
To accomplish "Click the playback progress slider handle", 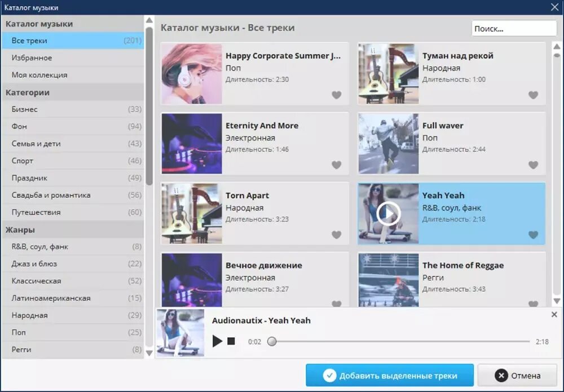I will coord(272,341).
